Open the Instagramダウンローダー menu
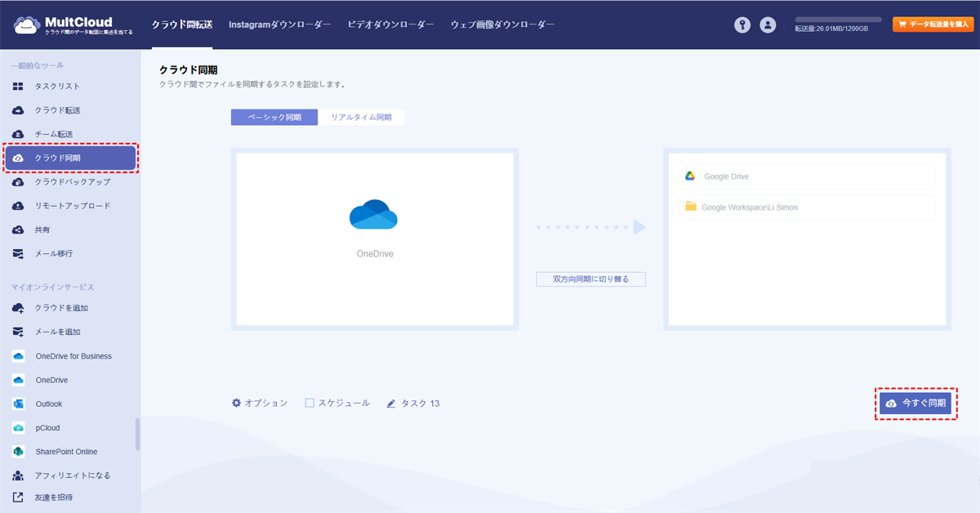 coord(279,25)
